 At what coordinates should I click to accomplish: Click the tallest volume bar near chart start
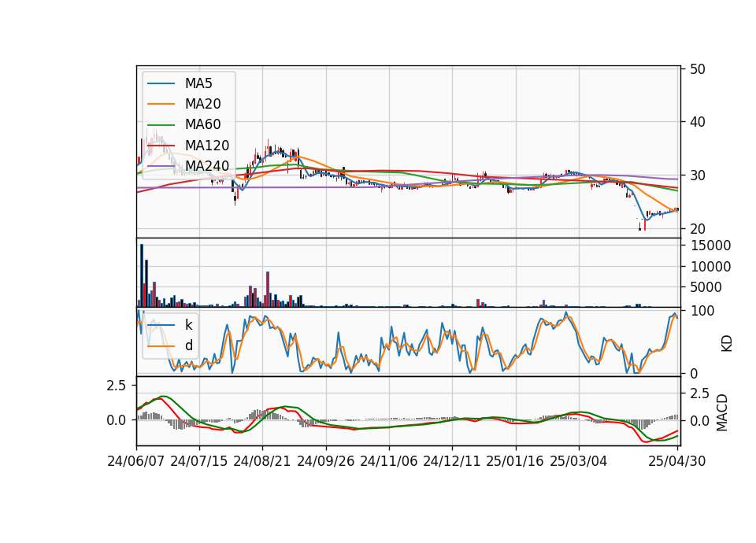point(142,275)
